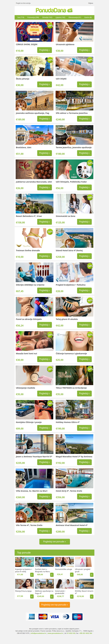
Task: Open the Obrazovanje (61) category
Action: pos(75,17)
